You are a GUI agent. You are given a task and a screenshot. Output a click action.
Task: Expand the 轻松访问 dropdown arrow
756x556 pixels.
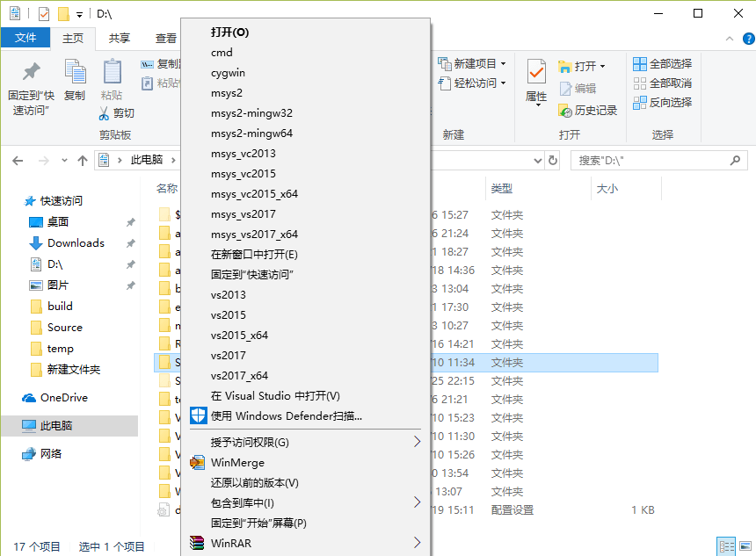click(504, 83)
